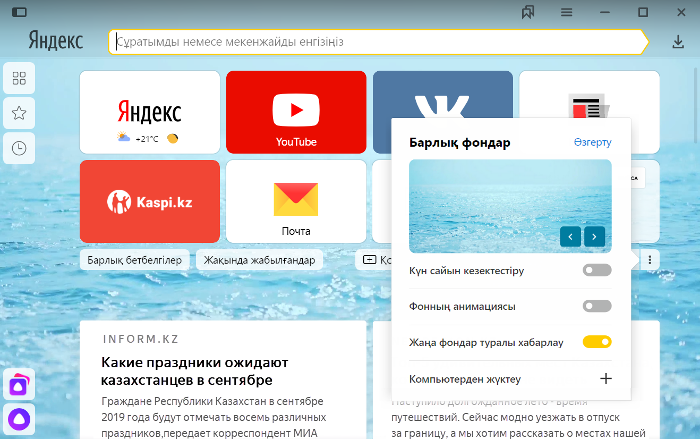Open the bookmarks collections icon in title bar

528,12
